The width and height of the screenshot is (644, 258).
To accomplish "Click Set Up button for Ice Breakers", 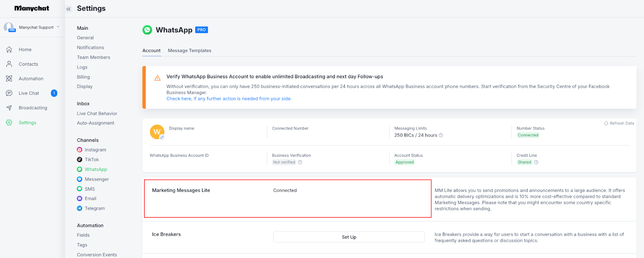I will [x=349, y=237].
